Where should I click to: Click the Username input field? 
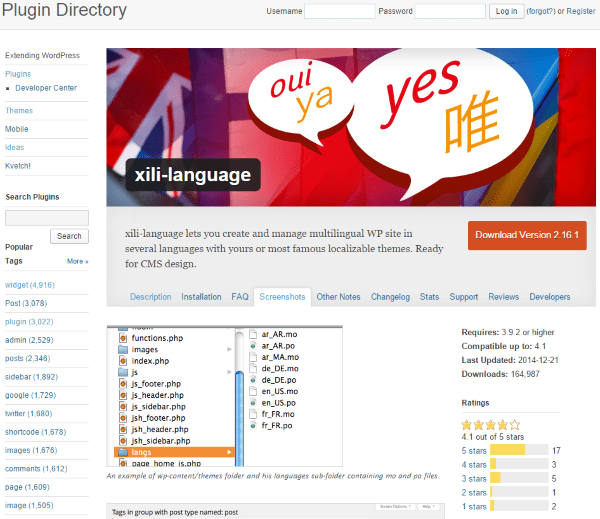coord(339,11)
